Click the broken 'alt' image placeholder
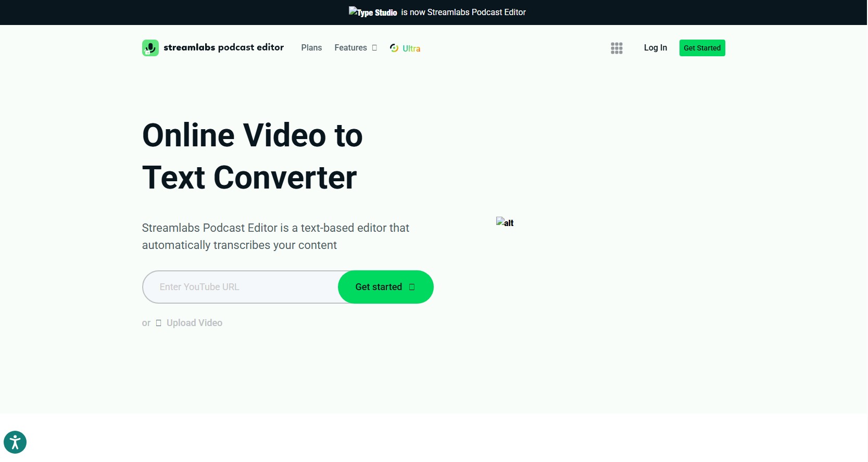 click(x=505, y=222)
